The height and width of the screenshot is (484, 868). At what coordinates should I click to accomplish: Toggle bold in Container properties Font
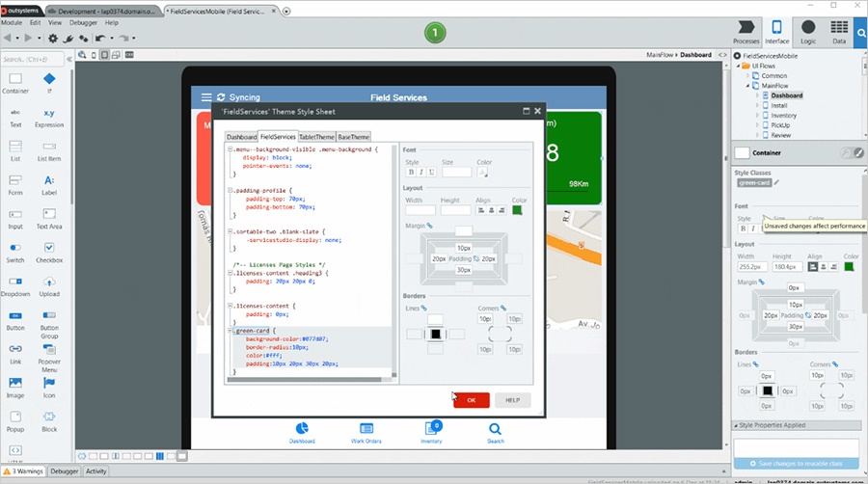click(743, 229)
